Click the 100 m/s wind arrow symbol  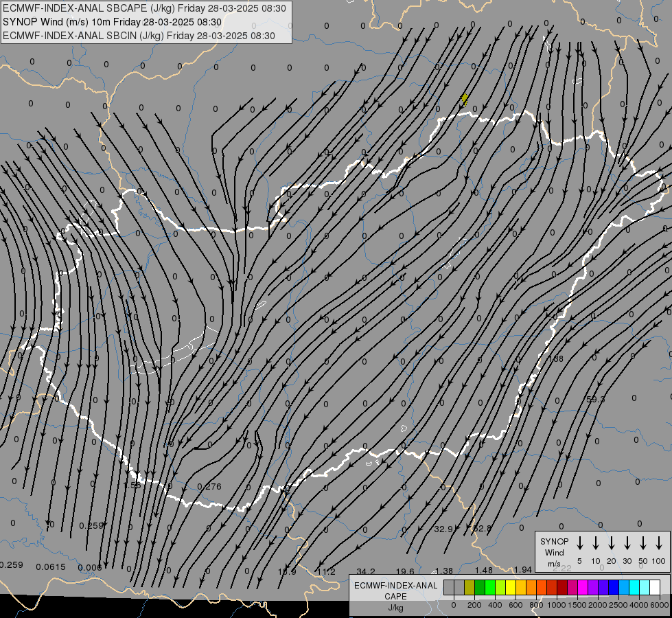click(659, 543)
